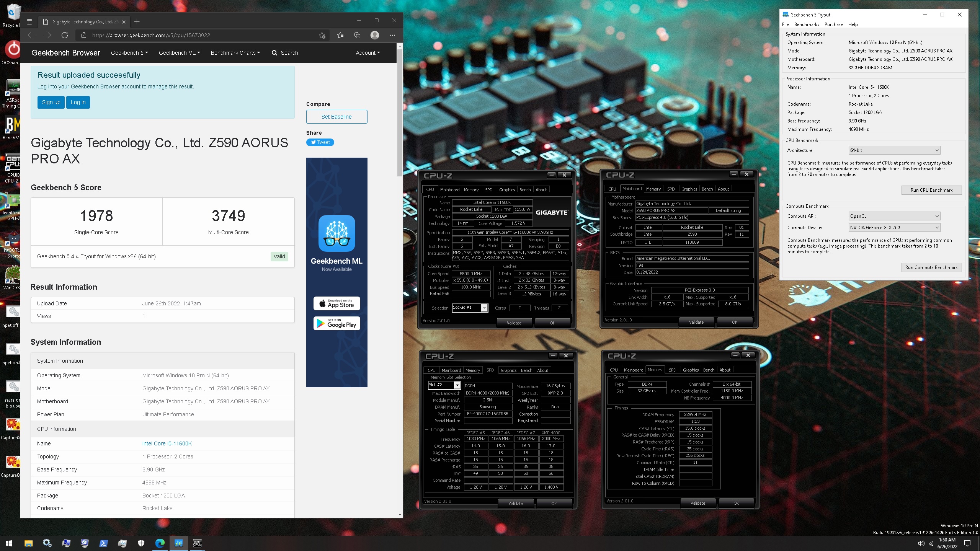980x551 pixels.
Task: Click the Geekbench ML brain logo
Action: click(336, 233)
